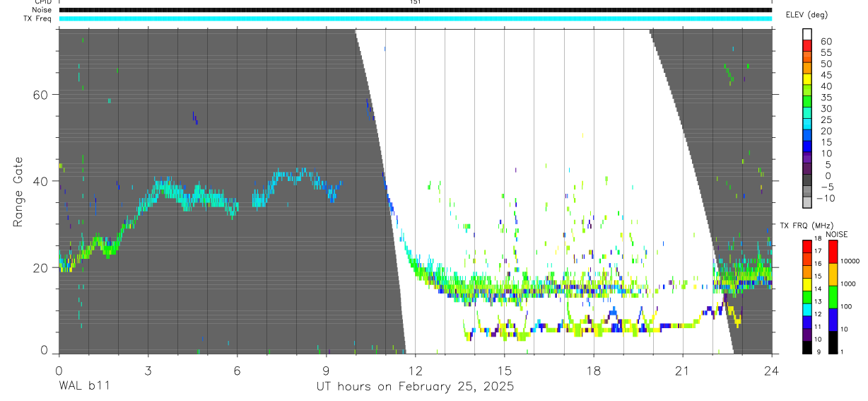Viewport: 868px width, 401px height.
Task: Click the '14' label on the TX FRQ bar
Action: click(x=817, y=289)
